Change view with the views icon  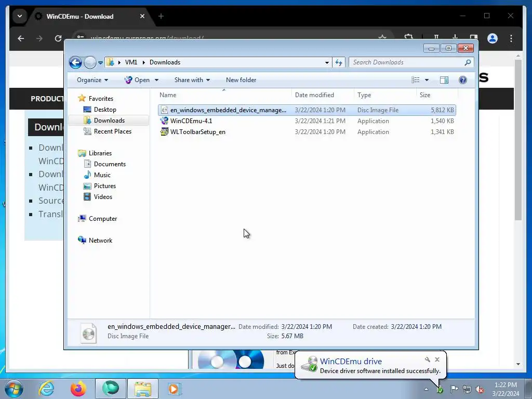[415, 80]
